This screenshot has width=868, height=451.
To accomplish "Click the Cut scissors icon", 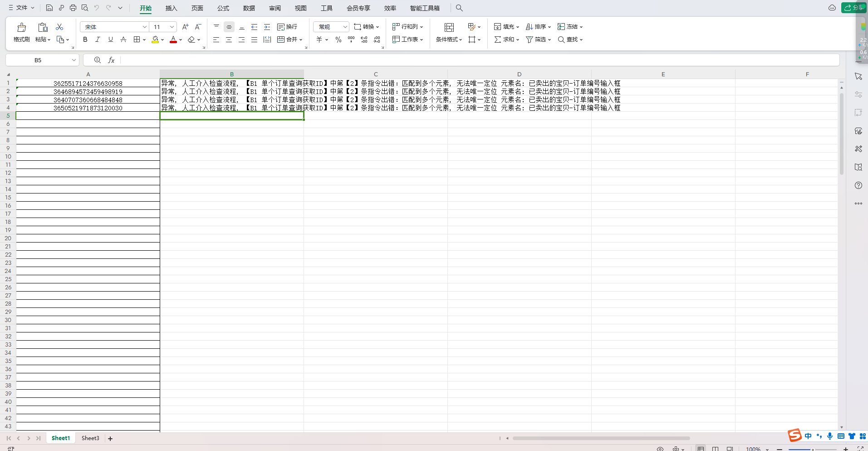I will point(59,27).
